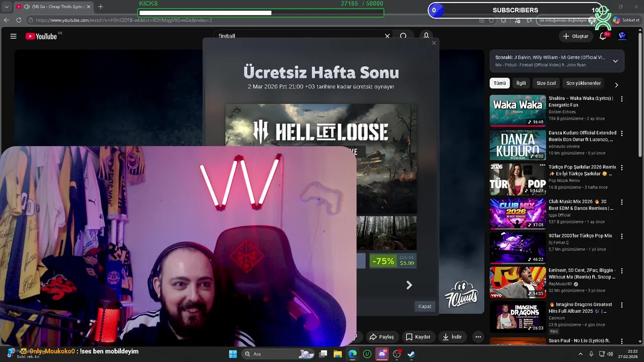Open the green U app in taskbar
The height and width of the screenshot is (362, 644).
(x=367, y=354)
